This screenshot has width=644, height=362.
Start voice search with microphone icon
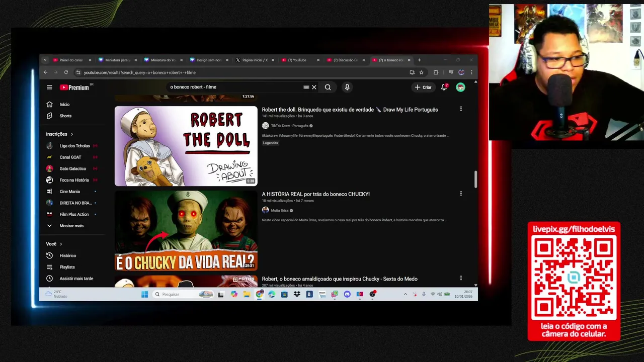point(347,87)
